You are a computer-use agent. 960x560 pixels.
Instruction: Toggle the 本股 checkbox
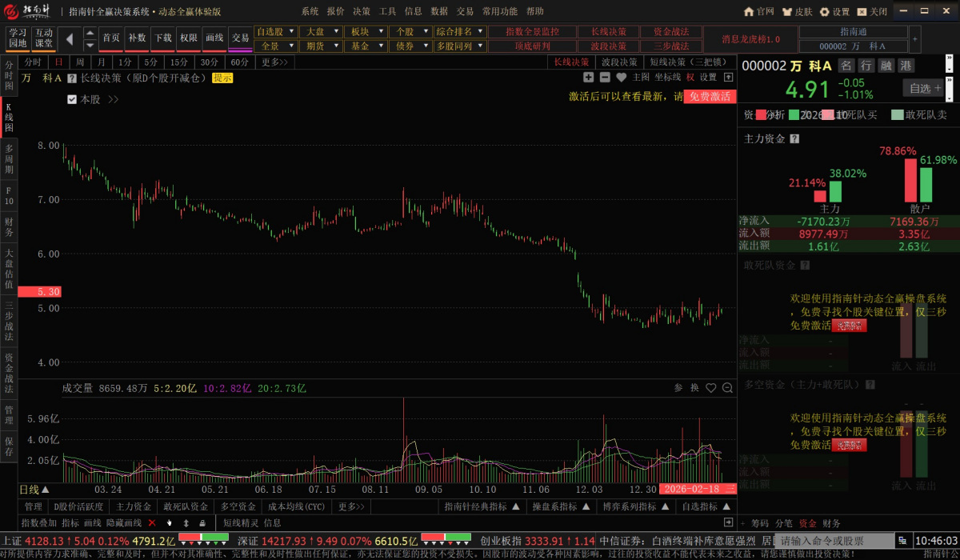pos(72,99)
